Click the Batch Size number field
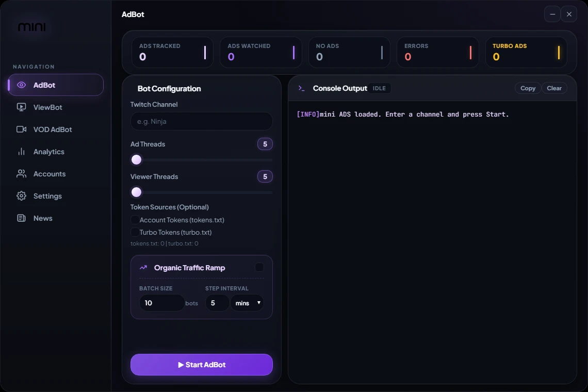 pyautogui.click(x=161, y=303)
